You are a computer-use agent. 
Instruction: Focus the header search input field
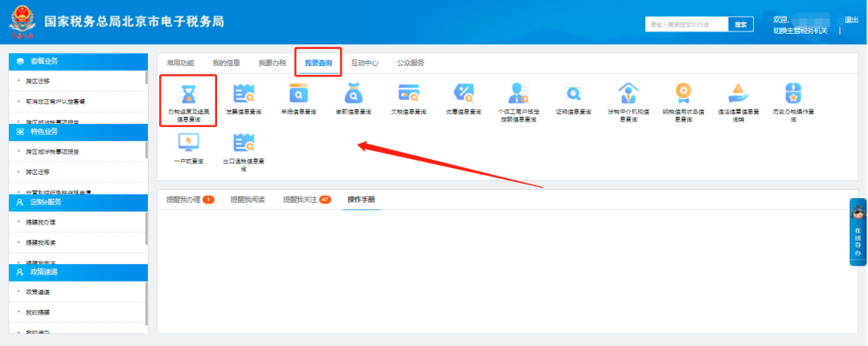(686, 24)
